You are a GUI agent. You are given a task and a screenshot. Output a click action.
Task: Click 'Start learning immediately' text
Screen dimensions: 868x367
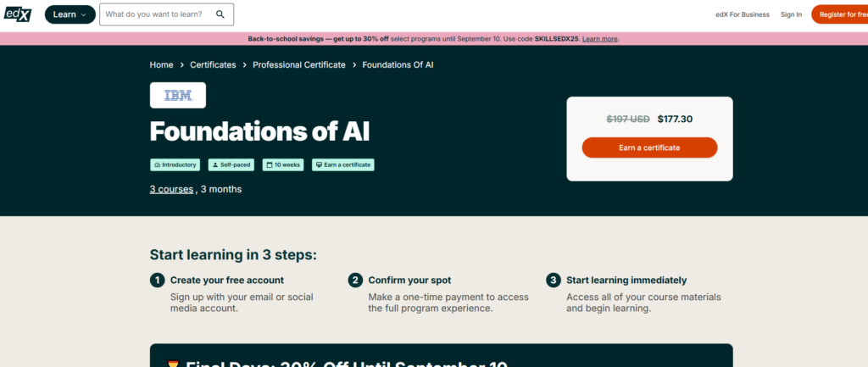(626, 280)
